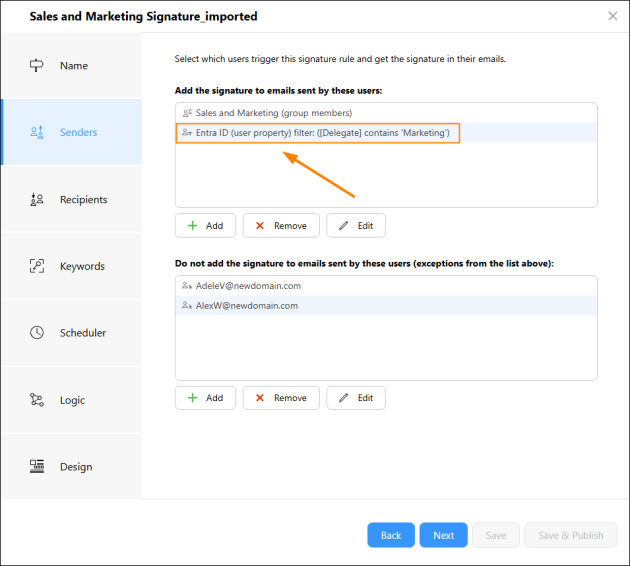This screenshot has width=630, height=566.
Task: Edit the selected exception entry
Action: click(356, 398)
